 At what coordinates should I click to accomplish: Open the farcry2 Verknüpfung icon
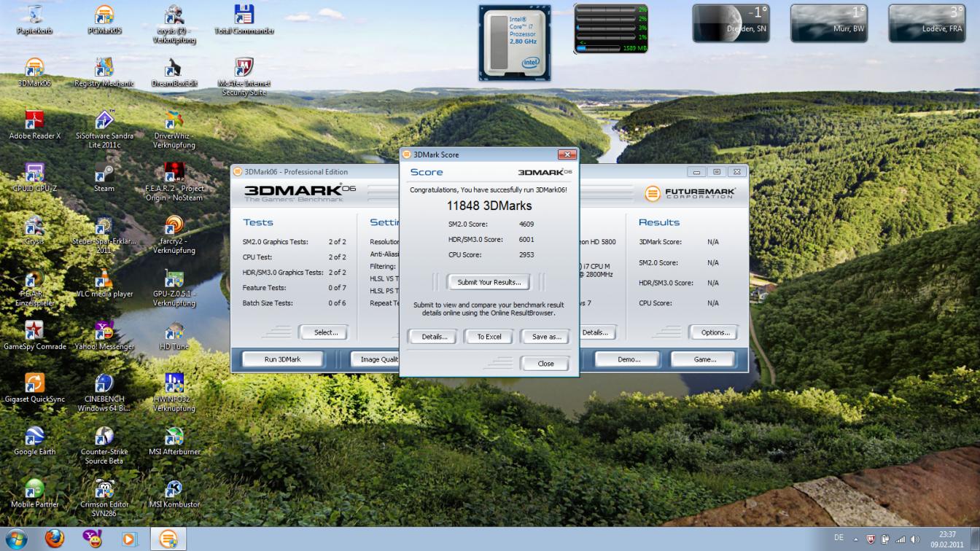coord(174,234)
